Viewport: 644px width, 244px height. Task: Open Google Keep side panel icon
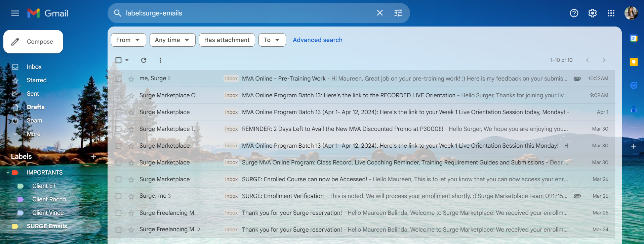634,62
